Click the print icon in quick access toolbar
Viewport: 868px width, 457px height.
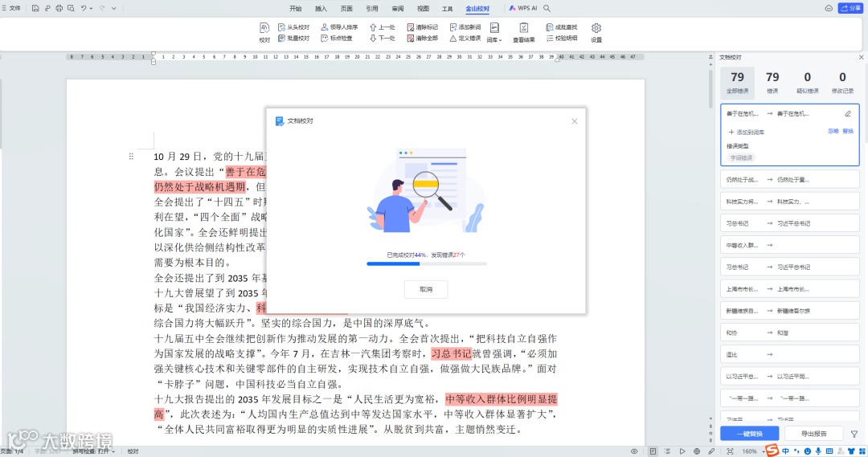pyautogui.click(x=59, y=8)
